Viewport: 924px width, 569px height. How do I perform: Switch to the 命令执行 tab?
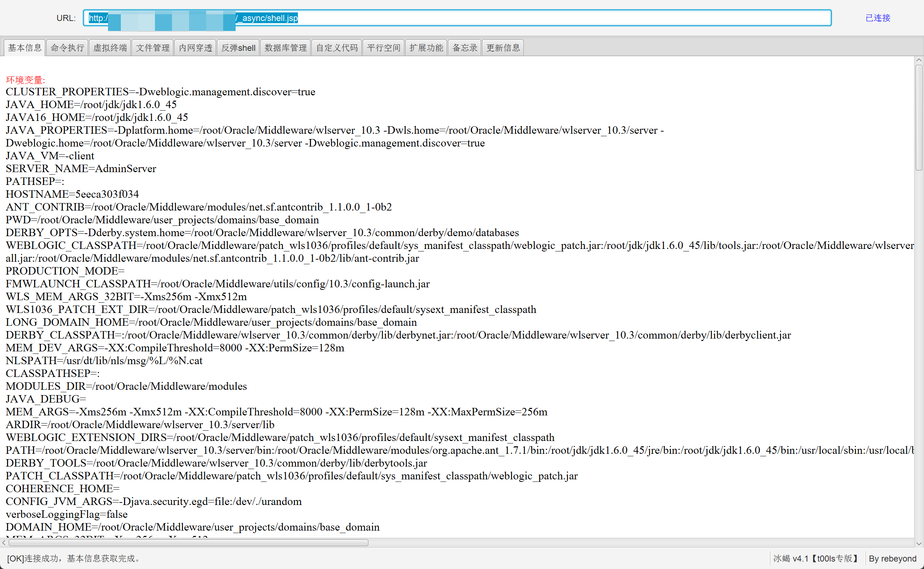67,48
